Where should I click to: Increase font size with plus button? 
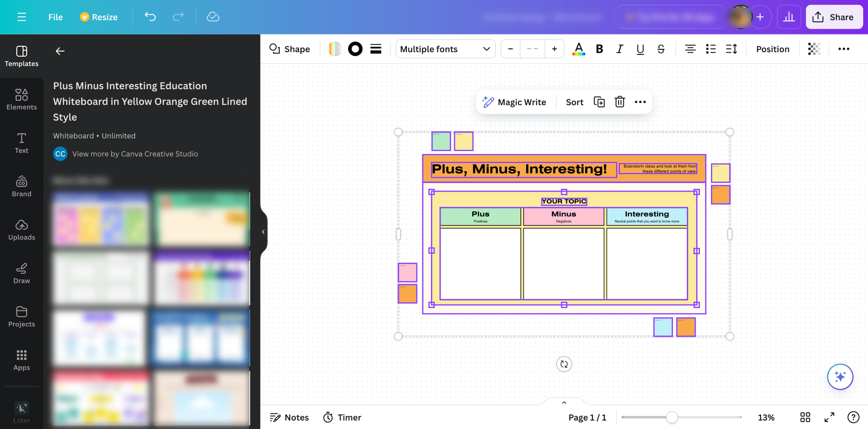click(554, 49)
